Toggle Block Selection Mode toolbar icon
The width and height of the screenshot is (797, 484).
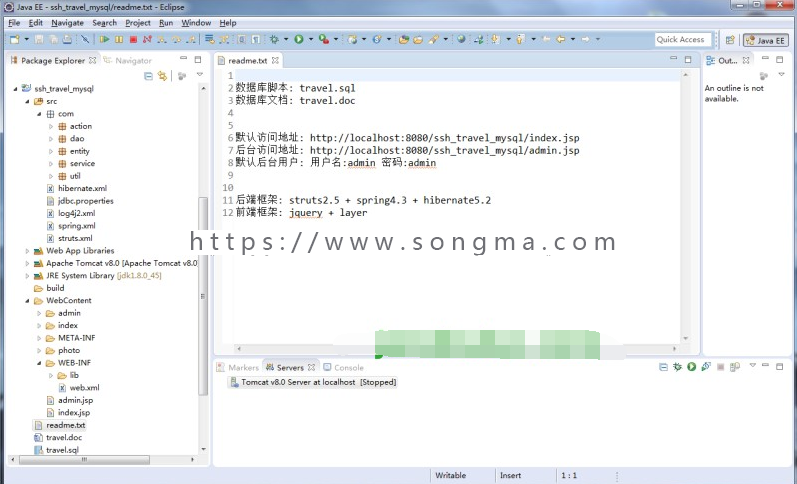pyautogui.click(x=242, y=39)
